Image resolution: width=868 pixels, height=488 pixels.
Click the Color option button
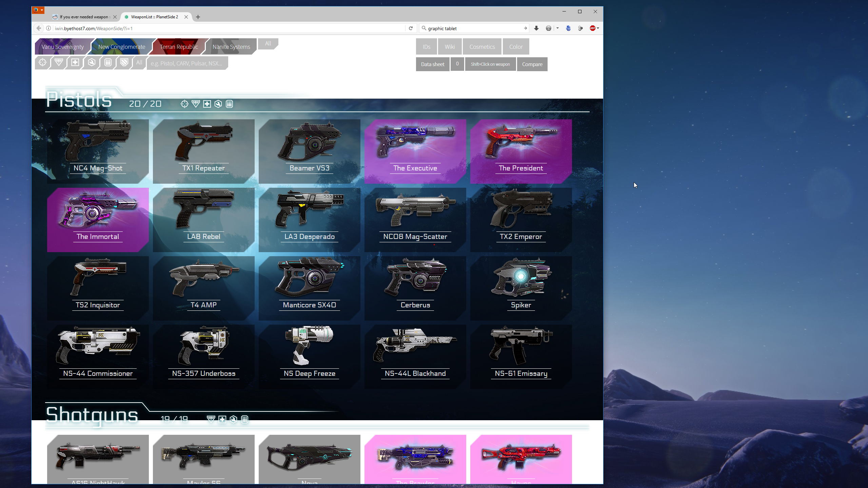coord(515,47)
